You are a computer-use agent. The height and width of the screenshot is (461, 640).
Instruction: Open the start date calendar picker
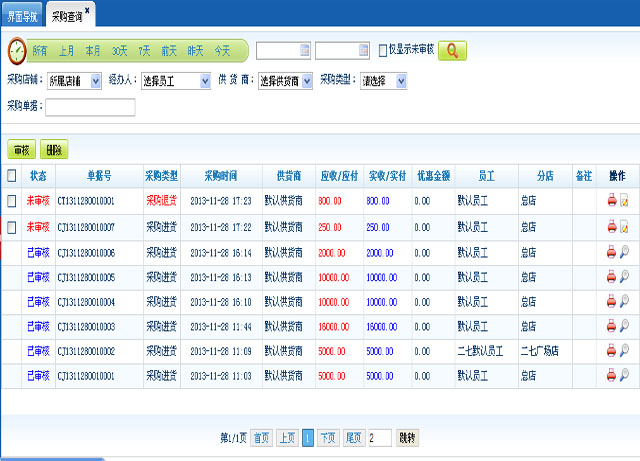coord(304,50)
